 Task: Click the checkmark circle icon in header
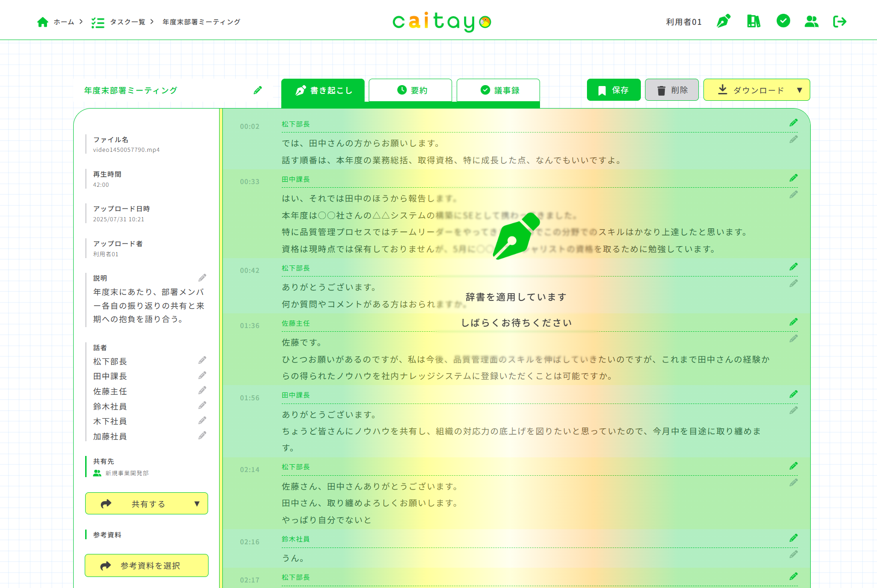[x=783, y=21]
